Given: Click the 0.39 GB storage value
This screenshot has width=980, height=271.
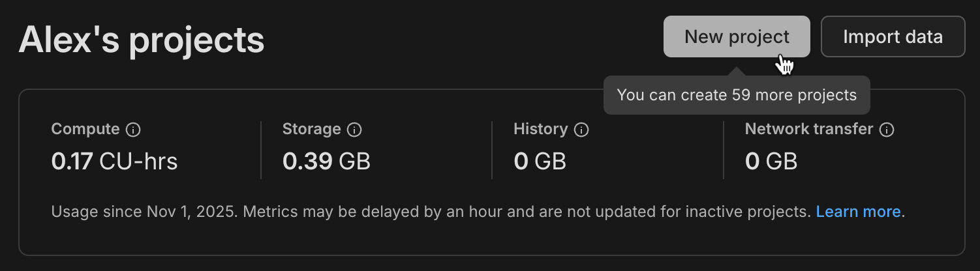Looking at the screenshot, I should pos(326,161).
